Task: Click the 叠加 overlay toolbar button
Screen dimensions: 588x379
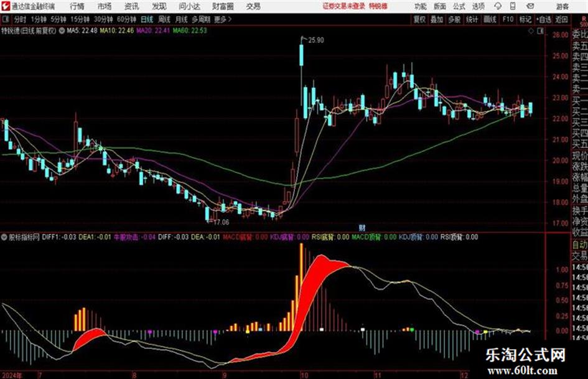Action: coord(437,19)
